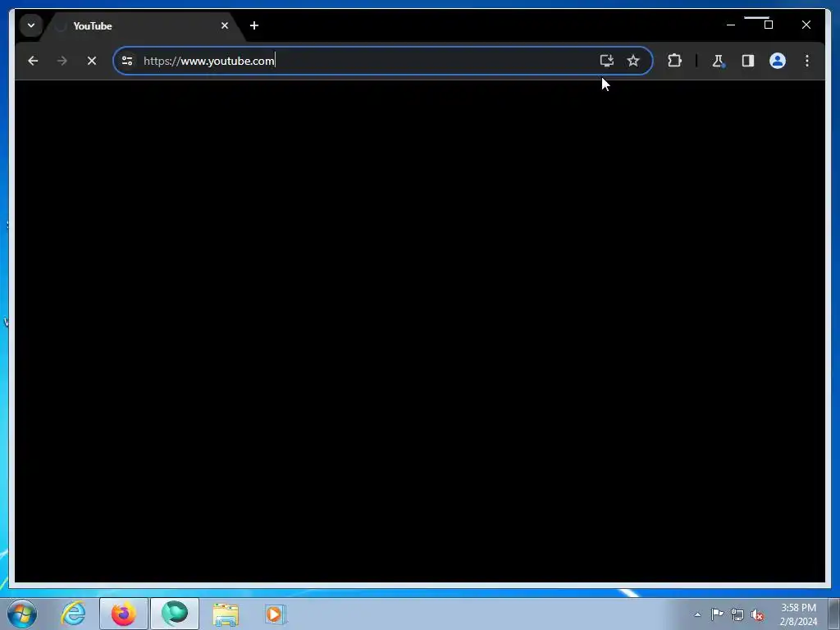Click the muted volume tray icon
The height and width of the screenshot is (630, 840).
[x=757, y=615]
